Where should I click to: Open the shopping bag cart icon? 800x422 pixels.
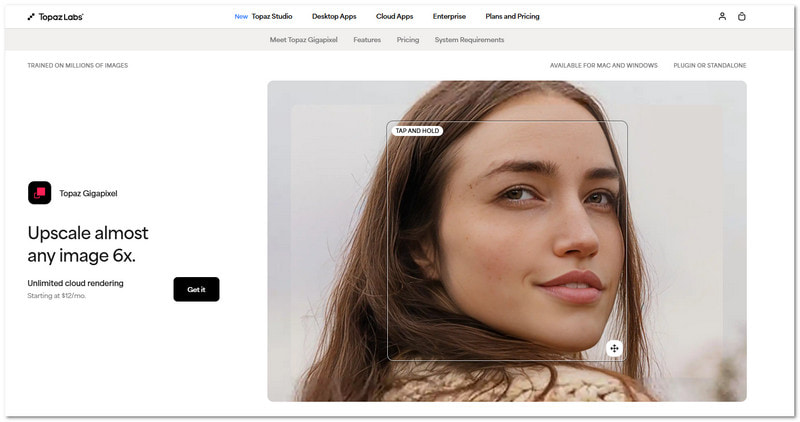tap(742, 17)
